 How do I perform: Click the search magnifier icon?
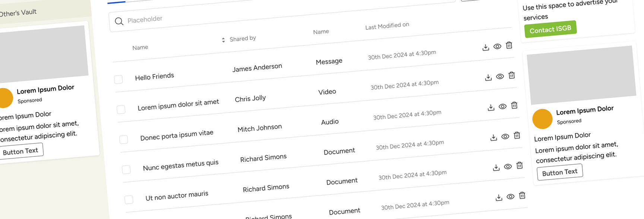[x=119, y=22]
